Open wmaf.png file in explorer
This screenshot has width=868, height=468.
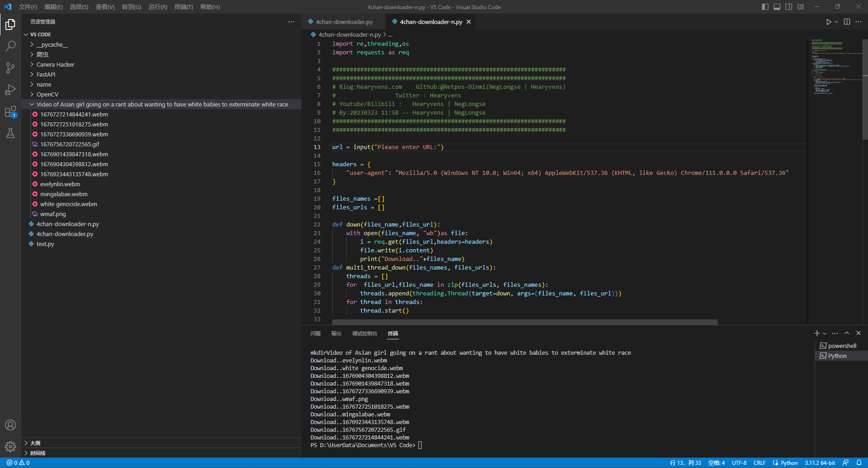coord(162,214)
